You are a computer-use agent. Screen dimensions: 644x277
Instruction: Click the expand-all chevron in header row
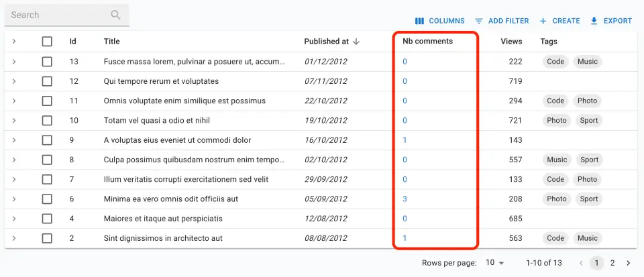coord(14,42)
